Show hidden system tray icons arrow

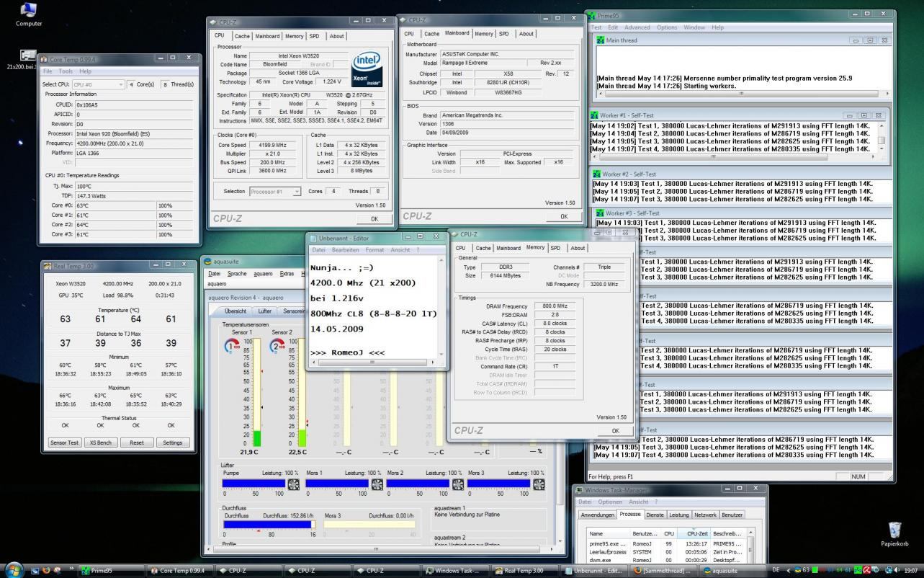[x=789, y=570]
